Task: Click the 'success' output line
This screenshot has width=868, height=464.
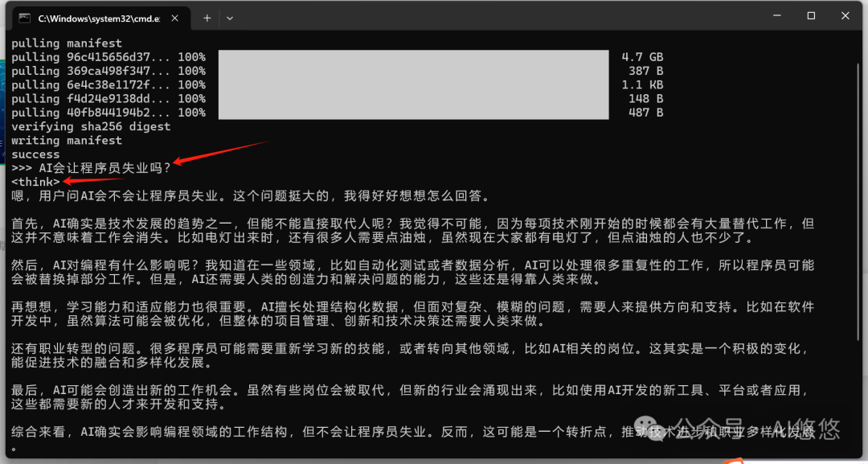Action: click(35, 154)
